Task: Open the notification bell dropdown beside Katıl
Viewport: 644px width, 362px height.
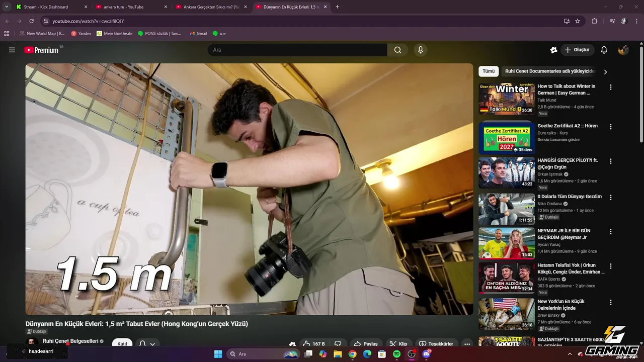Action: coord(147,343)
